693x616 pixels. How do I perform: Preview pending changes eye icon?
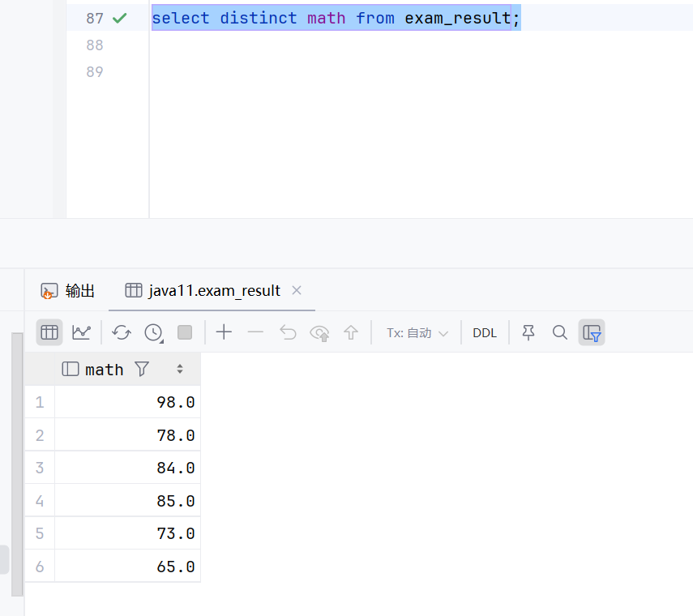(319, 333)
